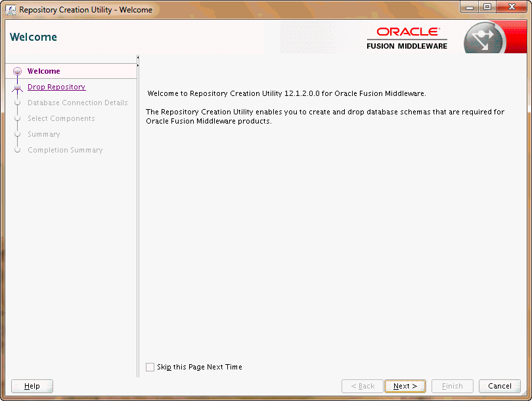Click the Welcome page heading
Screen dimensions: 532x401
[33, 37]
